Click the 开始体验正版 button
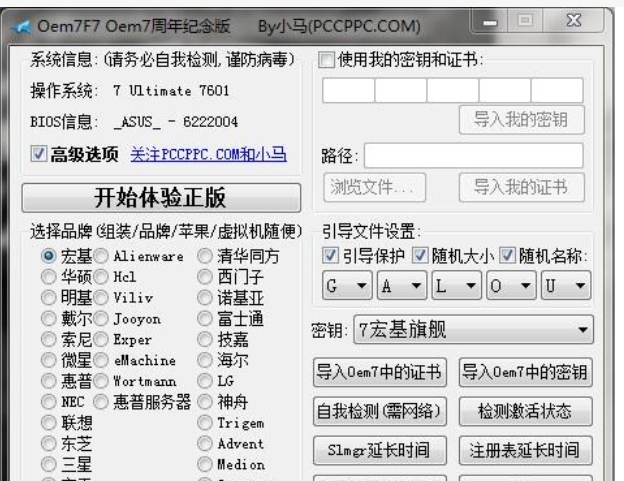The image size is (624, 481). tap(161, 198)
